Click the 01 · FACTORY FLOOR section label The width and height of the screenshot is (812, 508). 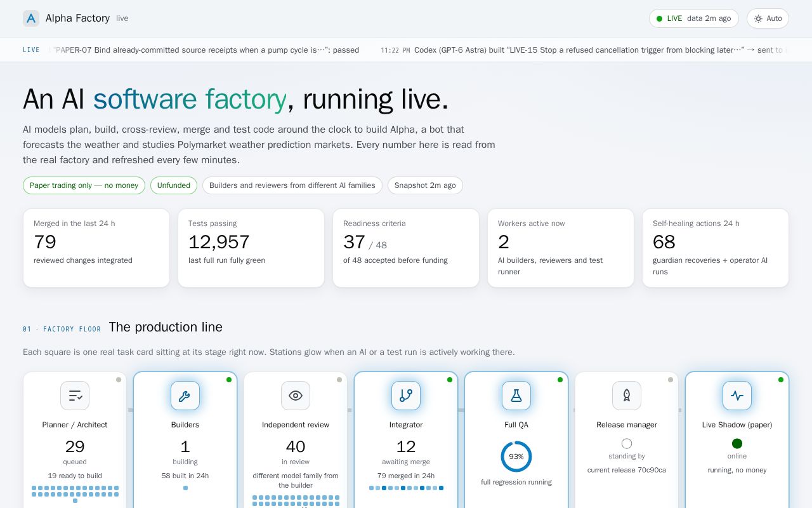click(x=62, y=329)
